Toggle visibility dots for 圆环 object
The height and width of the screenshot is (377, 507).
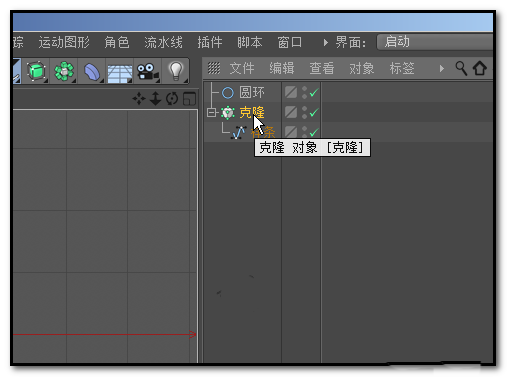point(304,92)
